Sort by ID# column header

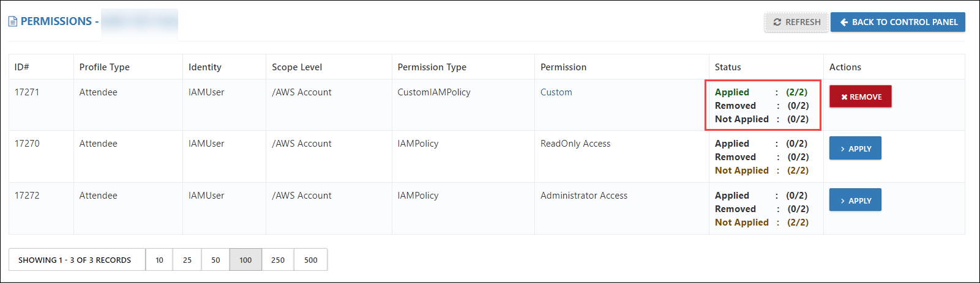coord(22,67)
